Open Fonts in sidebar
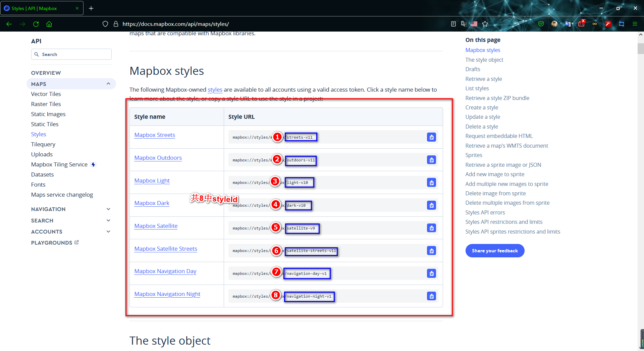644x351 pixels. tap(38, 185)
